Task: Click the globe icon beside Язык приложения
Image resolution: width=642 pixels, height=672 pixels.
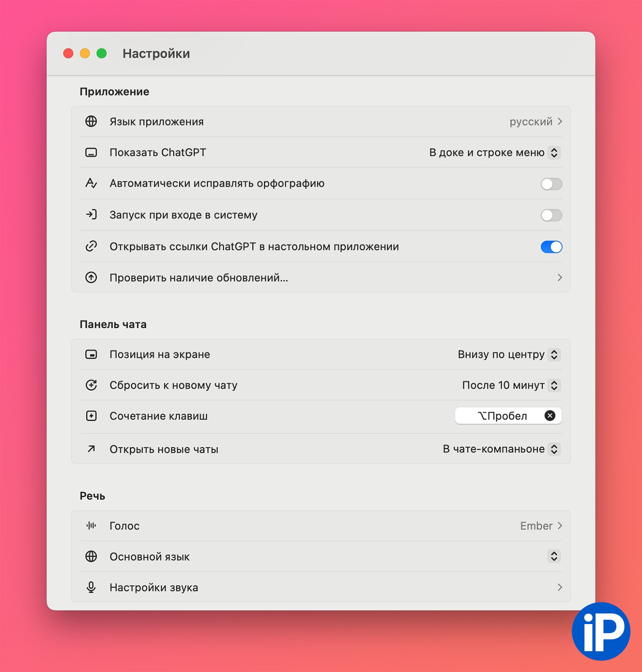Action: click(x=91, y=122)
